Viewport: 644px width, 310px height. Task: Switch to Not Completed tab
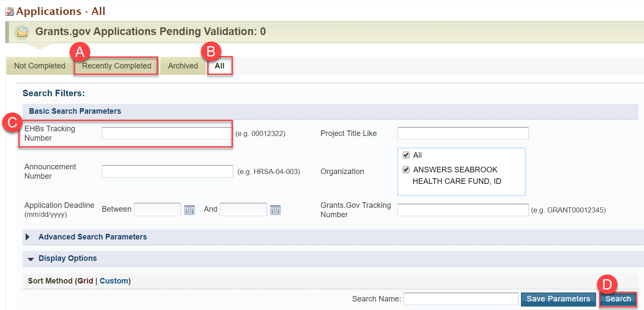(40, 66)
